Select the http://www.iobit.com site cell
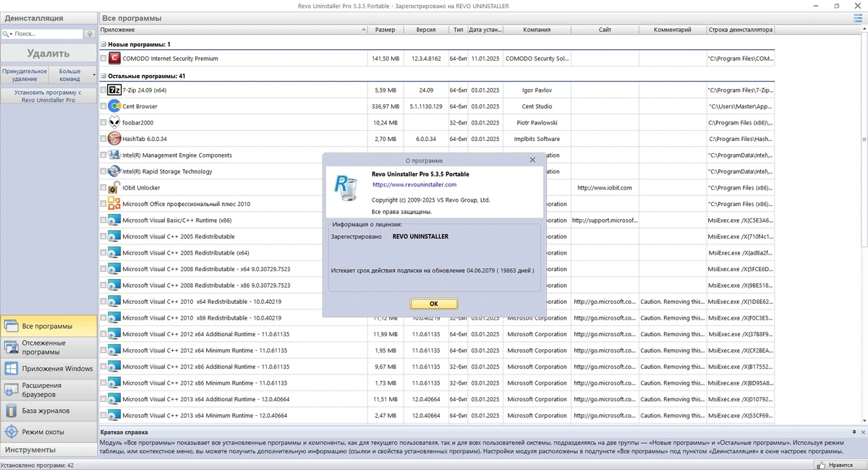This screenshot has width=868, height=470. tap(605, 188)
